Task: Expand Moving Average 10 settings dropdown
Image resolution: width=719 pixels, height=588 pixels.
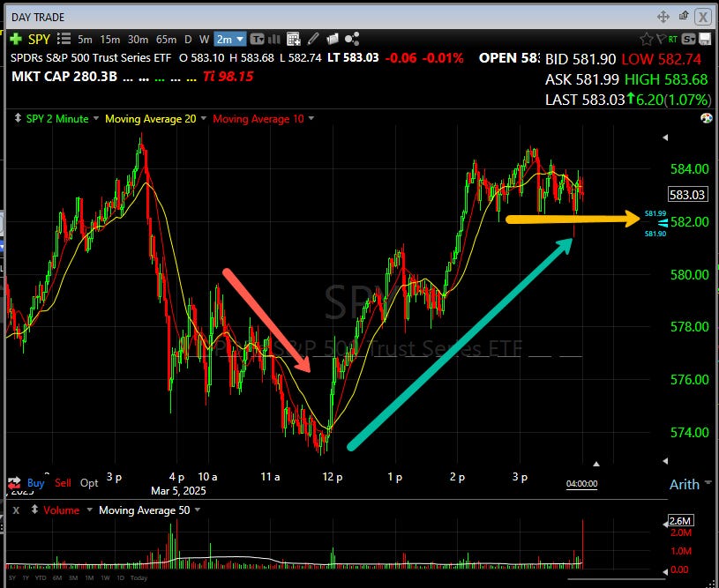Action: tap(311, 118)
